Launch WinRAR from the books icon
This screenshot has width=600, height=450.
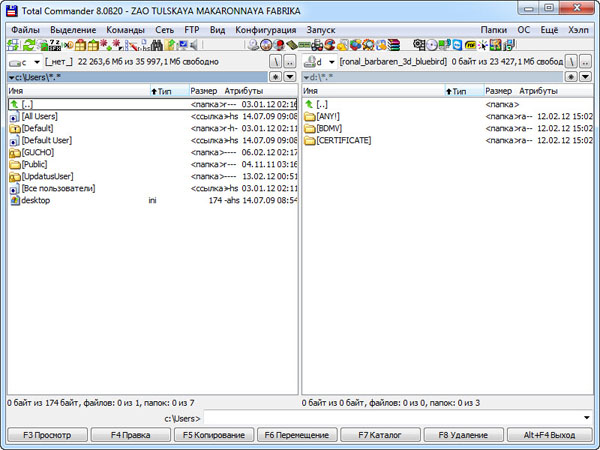pyautogui.click(x=396, y=46)
